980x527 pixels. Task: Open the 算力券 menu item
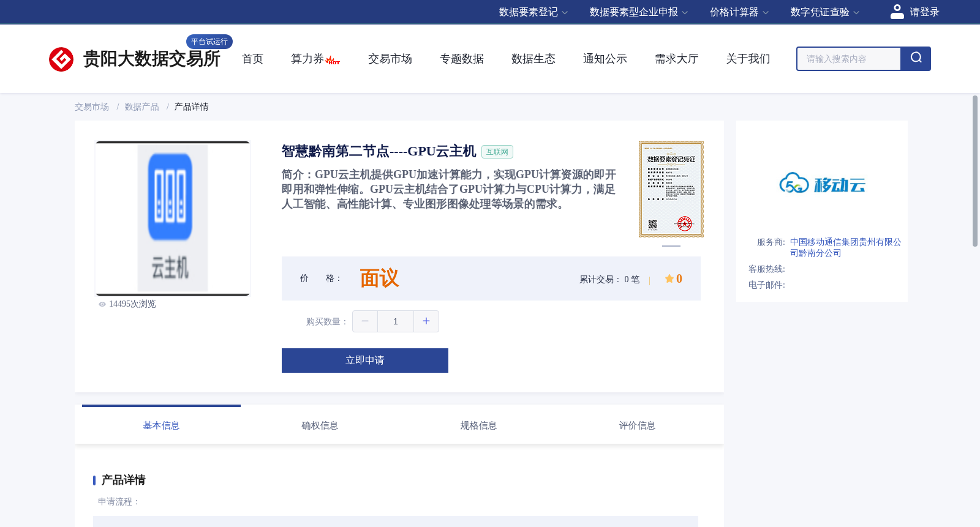coord(307,59)
